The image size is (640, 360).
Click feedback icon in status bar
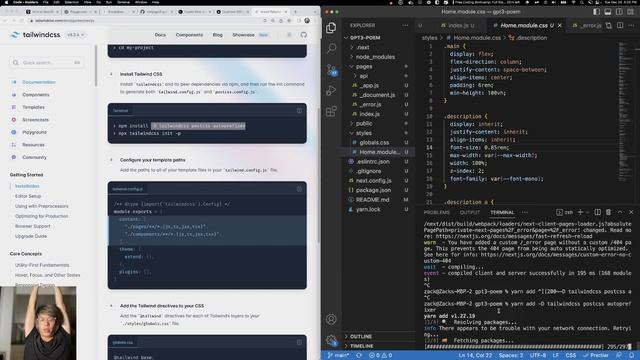[x=620, y=356]
